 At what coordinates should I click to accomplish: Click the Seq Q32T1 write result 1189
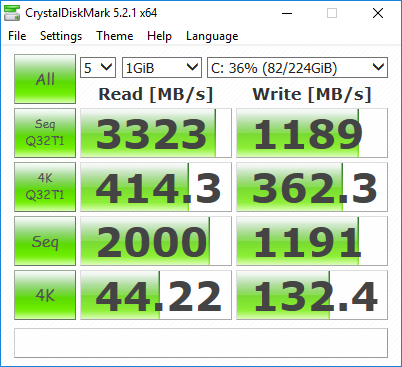[312, 133]
